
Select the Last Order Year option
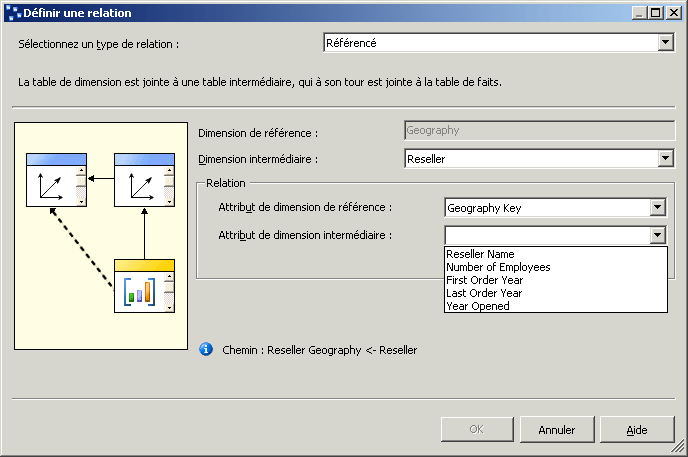pyautogui.click(x=483, y=293)
